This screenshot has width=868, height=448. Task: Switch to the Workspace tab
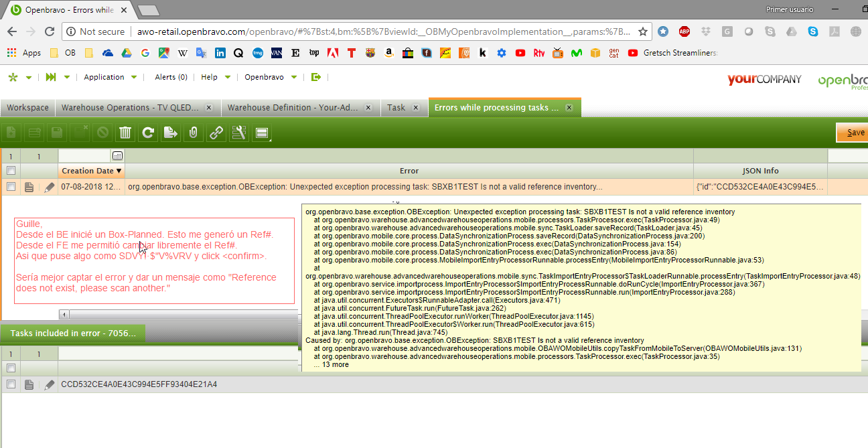pyautogui.click(x=27, y=107)
